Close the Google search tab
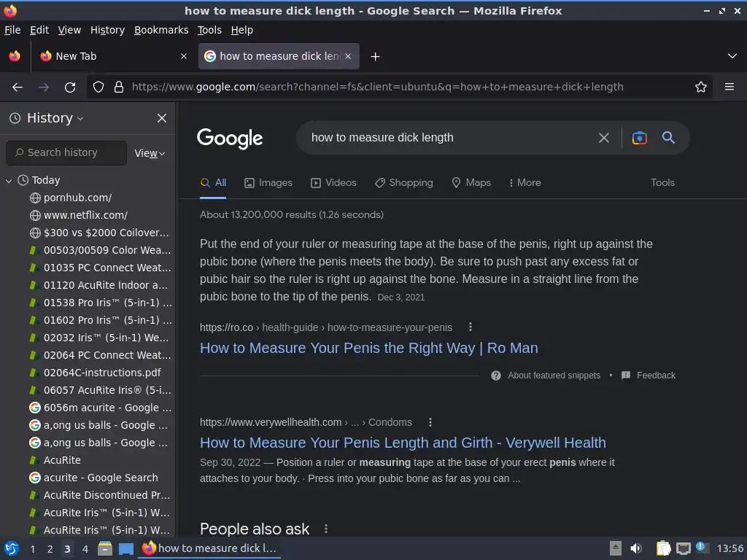This screenshot has width=747, height=560. (348, 56)
